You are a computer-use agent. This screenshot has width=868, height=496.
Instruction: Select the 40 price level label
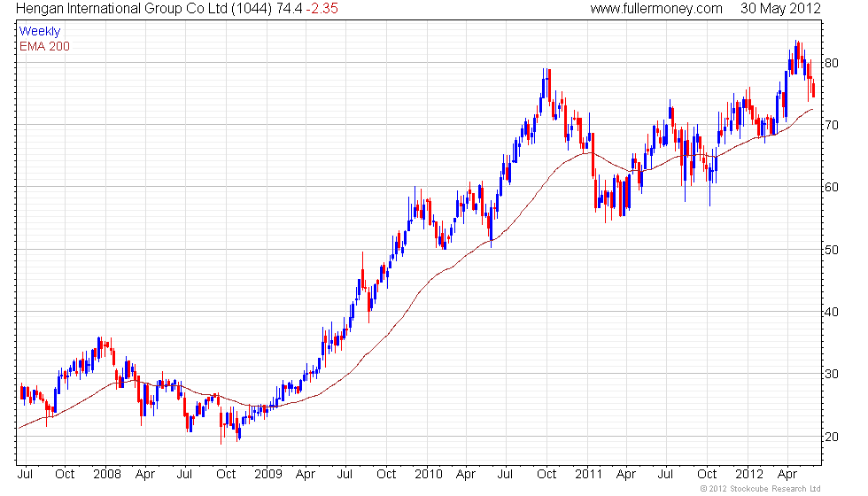pyautogui.click(x=832, y=312)
